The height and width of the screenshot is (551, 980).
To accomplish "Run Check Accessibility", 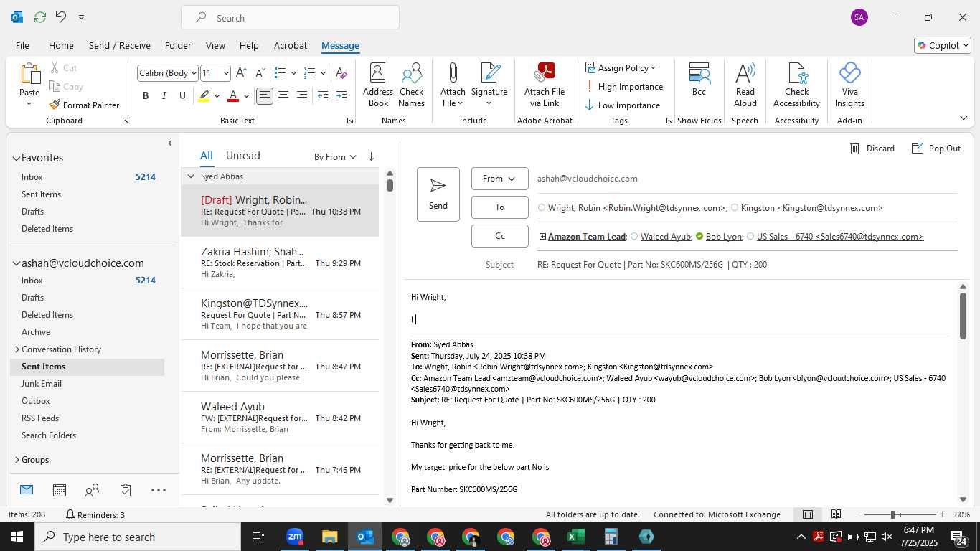I will click(x=796, y=85).
